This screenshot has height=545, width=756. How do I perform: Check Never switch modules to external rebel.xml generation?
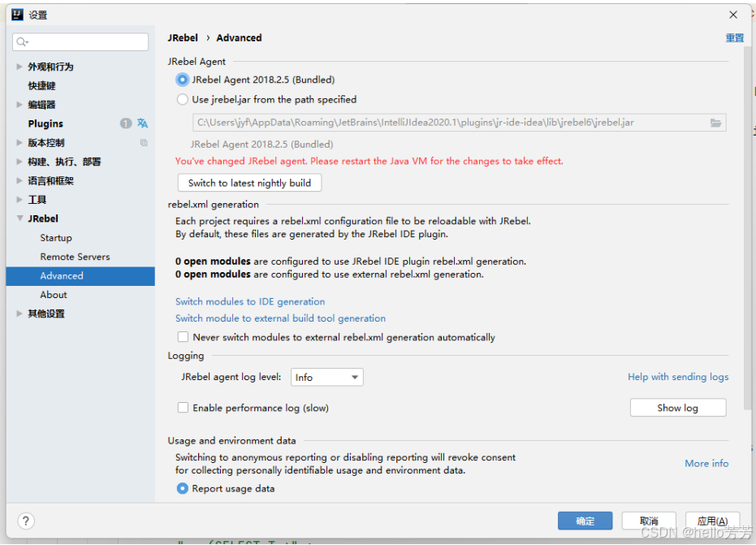point(183,336)
